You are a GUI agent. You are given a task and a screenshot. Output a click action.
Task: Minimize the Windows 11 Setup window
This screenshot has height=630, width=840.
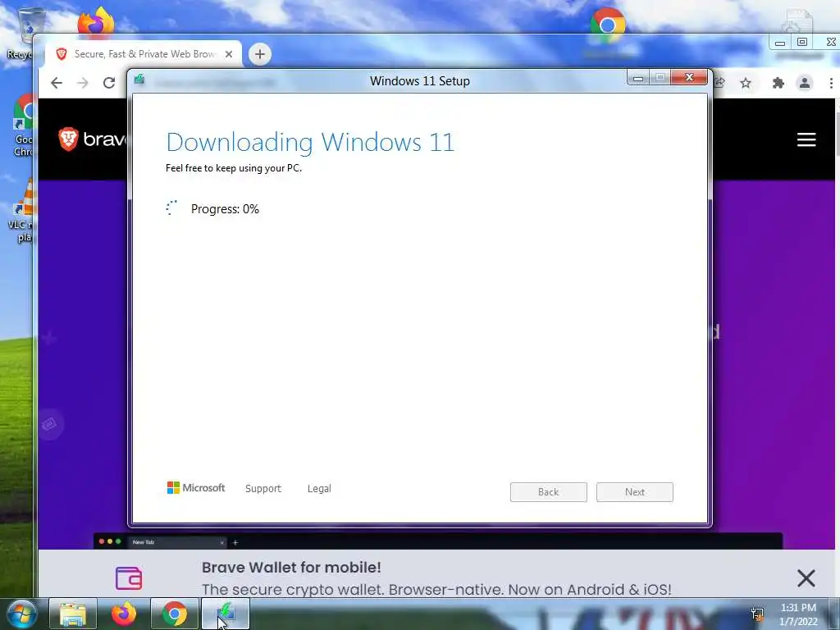click(x=638, y=78)
